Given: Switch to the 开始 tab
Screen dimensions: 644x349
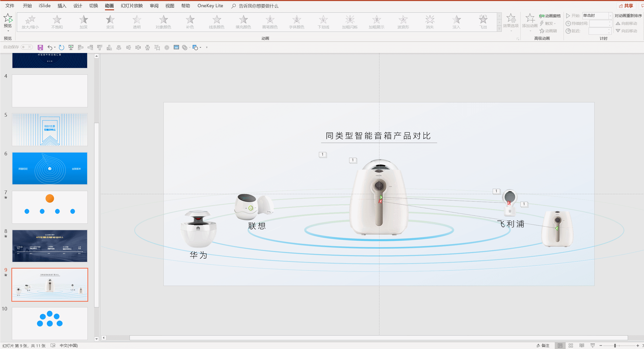Looking at the screenshot, I should (x=27, y=6).
